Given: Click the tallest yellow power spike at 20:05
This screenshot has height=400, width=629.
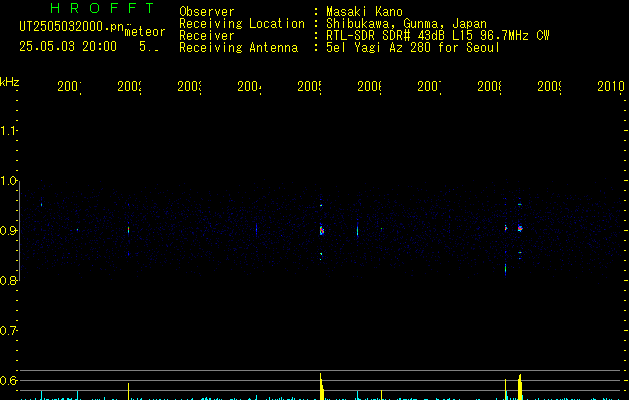Looking at the screenshot, I should [321, 386].
